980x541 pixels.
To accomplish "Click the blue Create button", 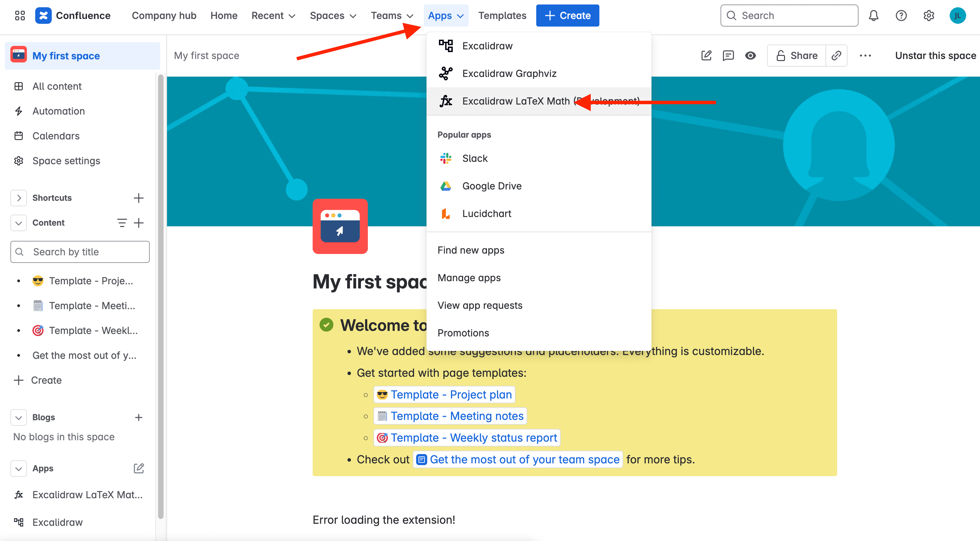I will pos(568,16).
